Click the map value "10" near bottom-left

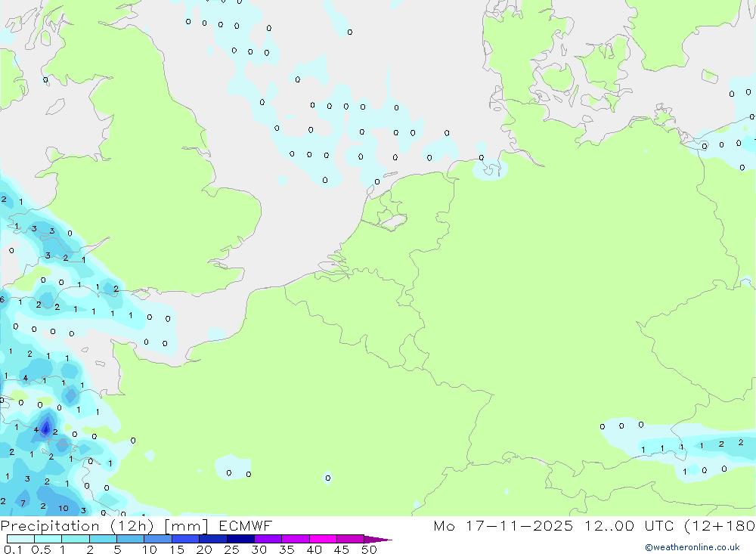pyautogui.click(x=64, y=508)
